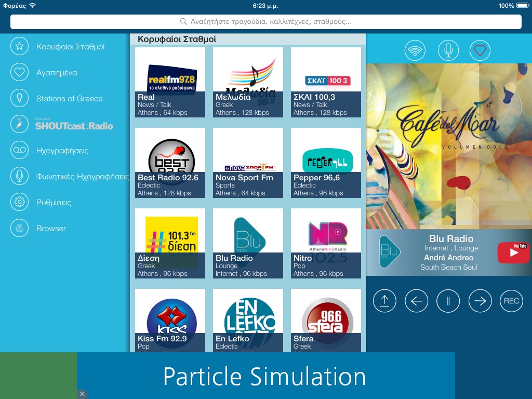Play Δίεση 101.3 station
The image size is (532, 399).
tap(170, 243)
